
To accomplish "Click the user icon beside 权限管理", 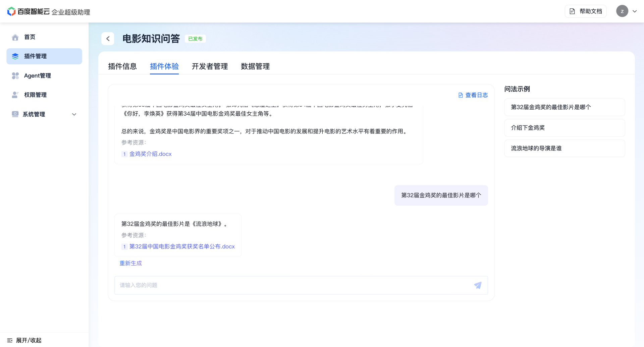I will [15, 95].
